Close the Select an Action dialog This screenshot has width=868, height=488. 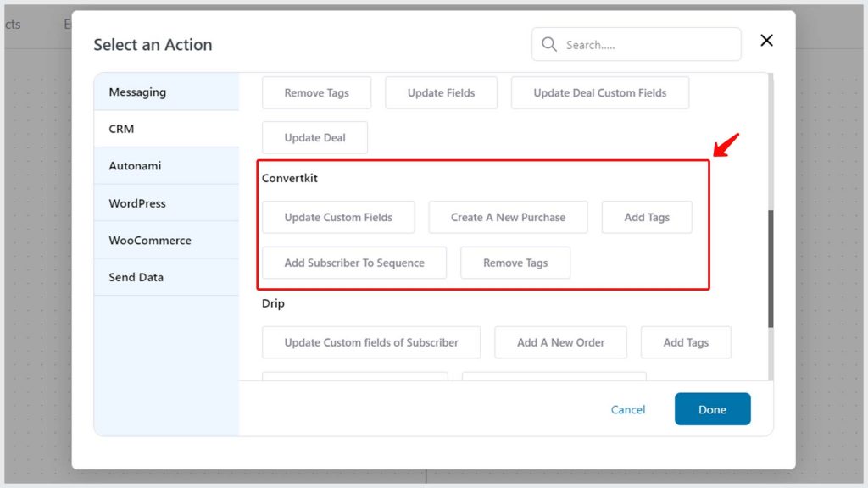pos(766,41)
